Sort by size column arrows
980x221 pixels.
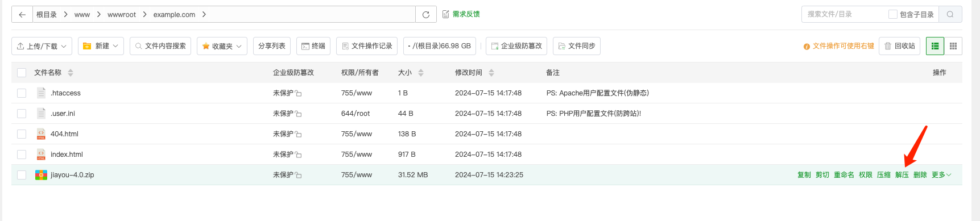421,73
